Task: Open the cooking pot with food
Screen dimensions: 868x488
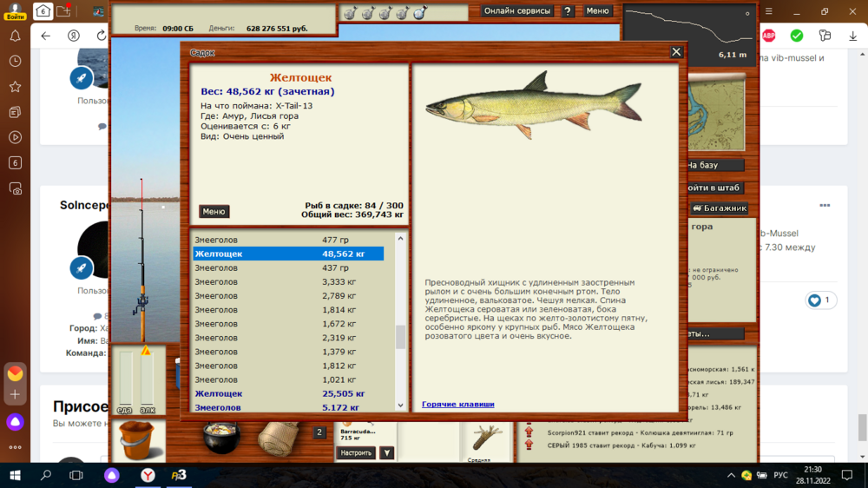Action: pyautogui.click(x=221, y=438)
